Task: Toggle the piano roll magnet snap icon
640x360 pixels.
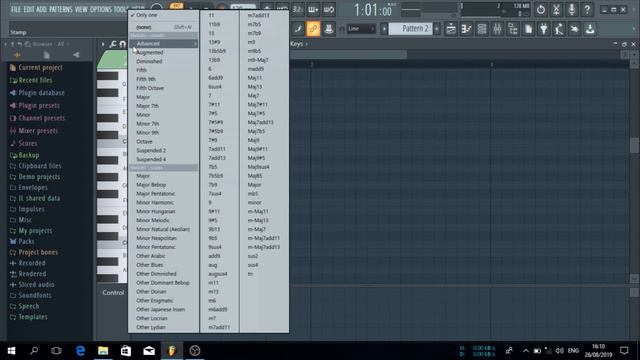Action: [x=122, y=44]
